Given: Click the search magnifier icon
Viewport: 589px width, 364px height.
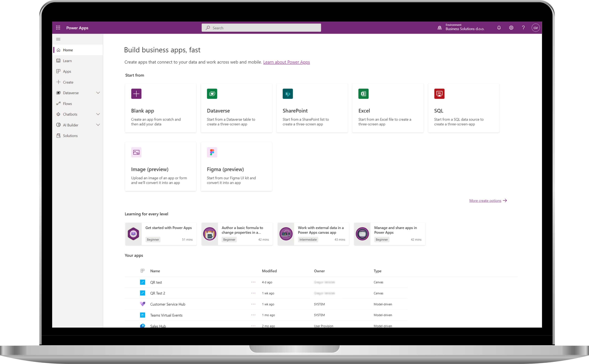Looking at the screenshot, I should 208,28.
